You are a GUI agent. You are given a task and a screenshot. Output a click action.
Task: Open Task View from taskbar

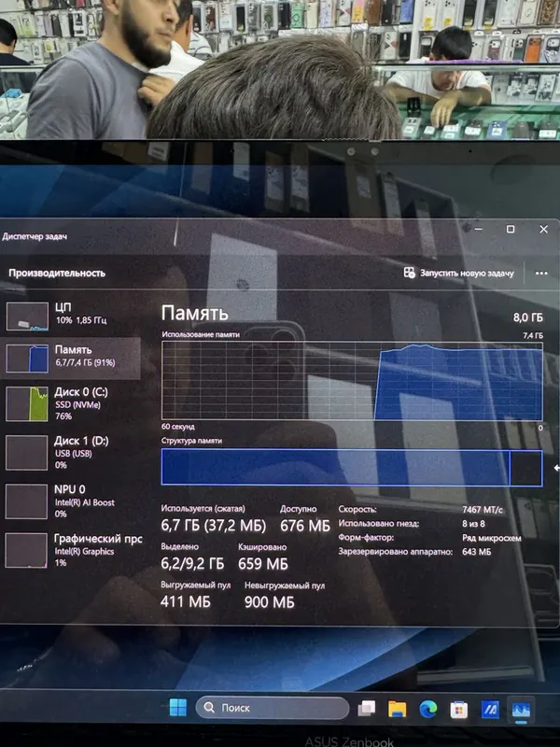click(367, 709)
